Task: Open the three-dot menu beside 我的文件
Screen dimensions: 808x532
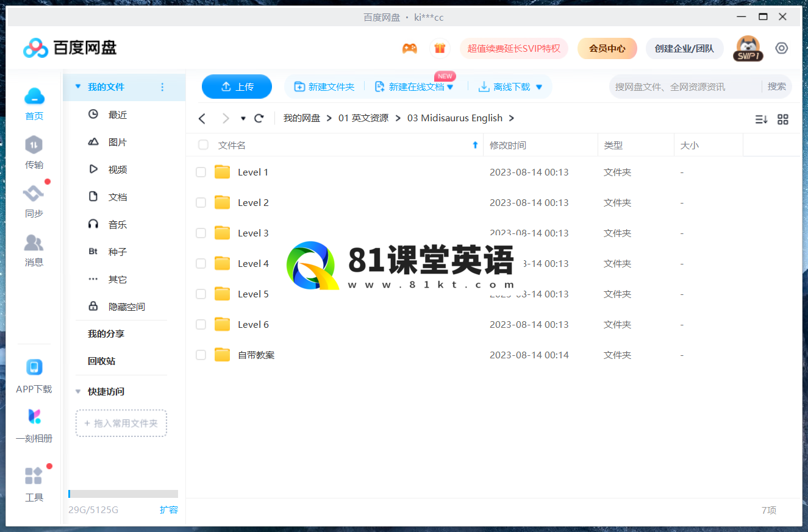Action: [162, 87]
